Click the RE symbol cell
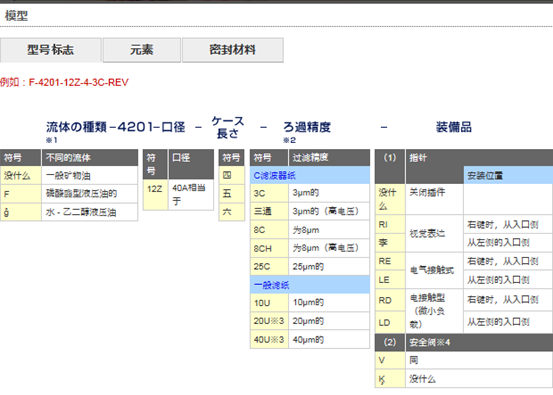Screen dimensions: 553x395 tap(390, 261)
